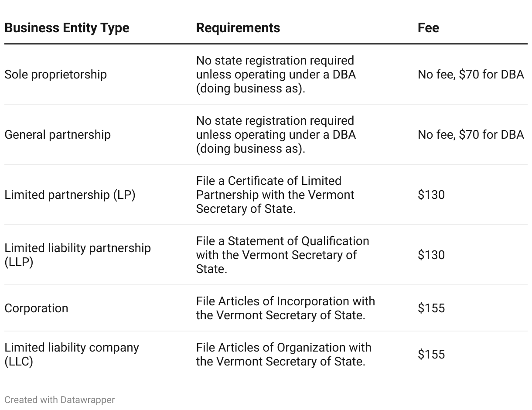The width and height of the screenshot is (532, 410).
Task: Click the Limited liability partnership (LLP) cell
Action: point(77,255)
